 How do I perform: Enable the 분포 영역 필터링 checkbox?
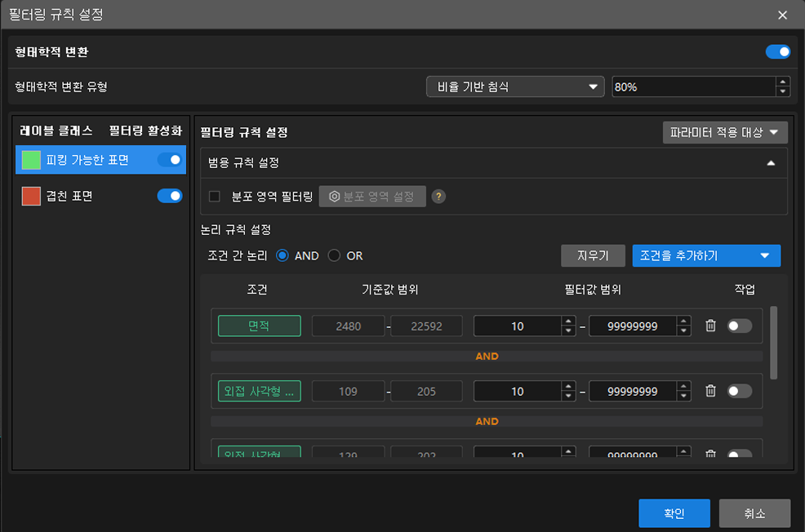tap(215, 197)
